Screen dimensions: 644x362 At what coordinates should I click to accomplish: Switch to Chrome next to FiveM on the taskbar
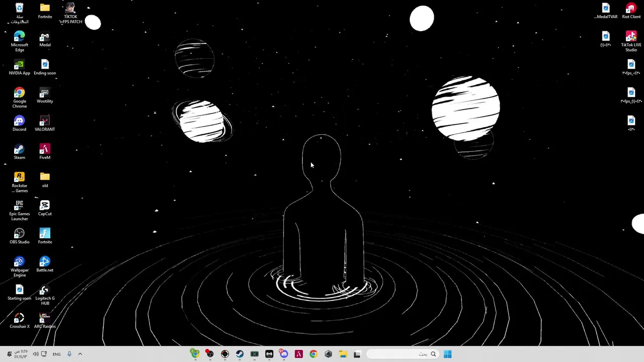[313, 354]
